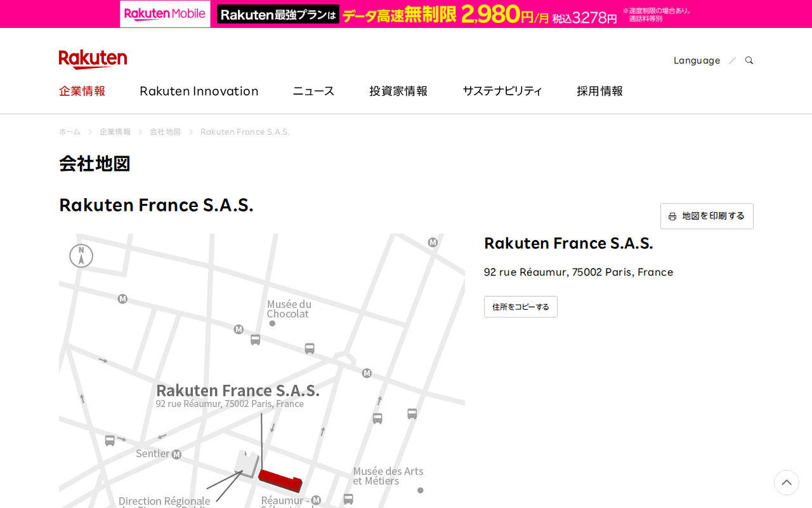Screen dimensions: 812x508
Task: Open the 投資家情報 menu
Action: 398,90
